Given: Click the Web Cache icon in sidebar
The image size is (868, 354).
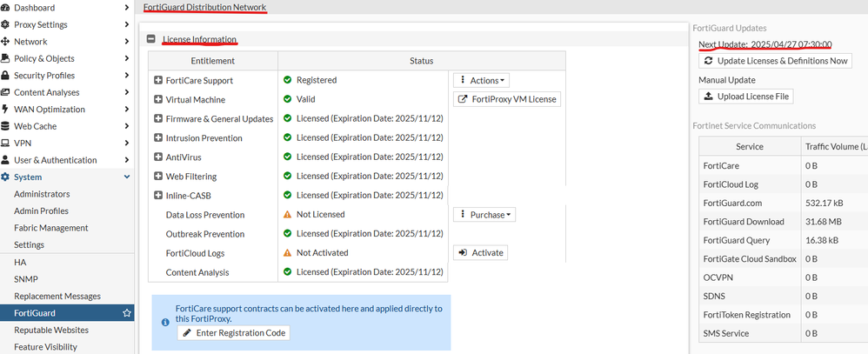Looking at the screenshot, I should [x=6, y=126].
